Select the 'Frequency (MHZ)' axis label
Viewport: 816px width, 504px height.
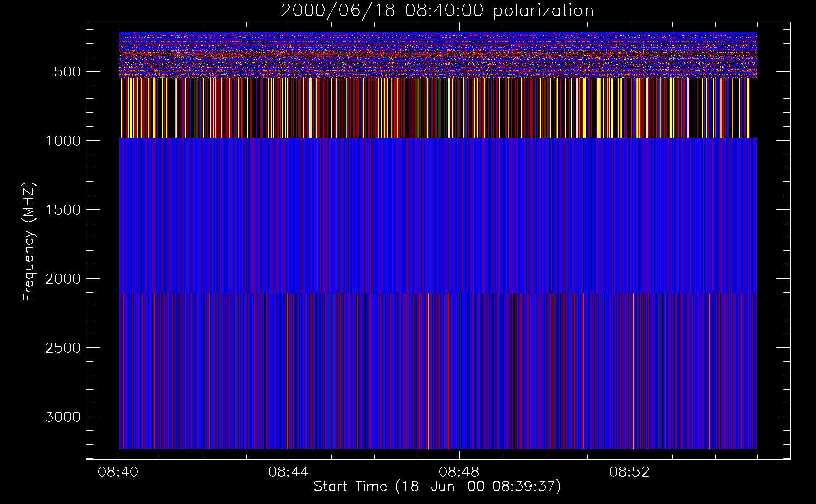tap(29, 242)
